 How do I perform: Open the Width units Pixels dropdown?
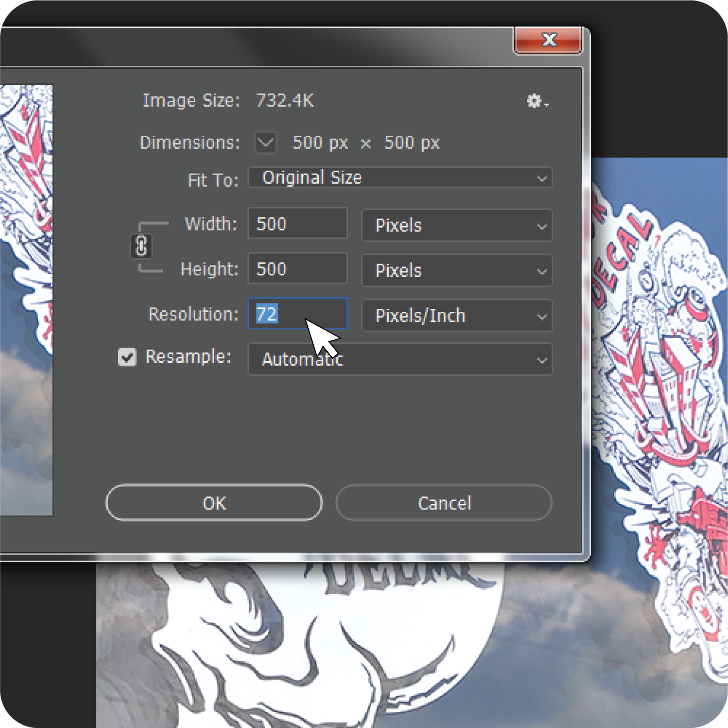[x=457, y=226]
